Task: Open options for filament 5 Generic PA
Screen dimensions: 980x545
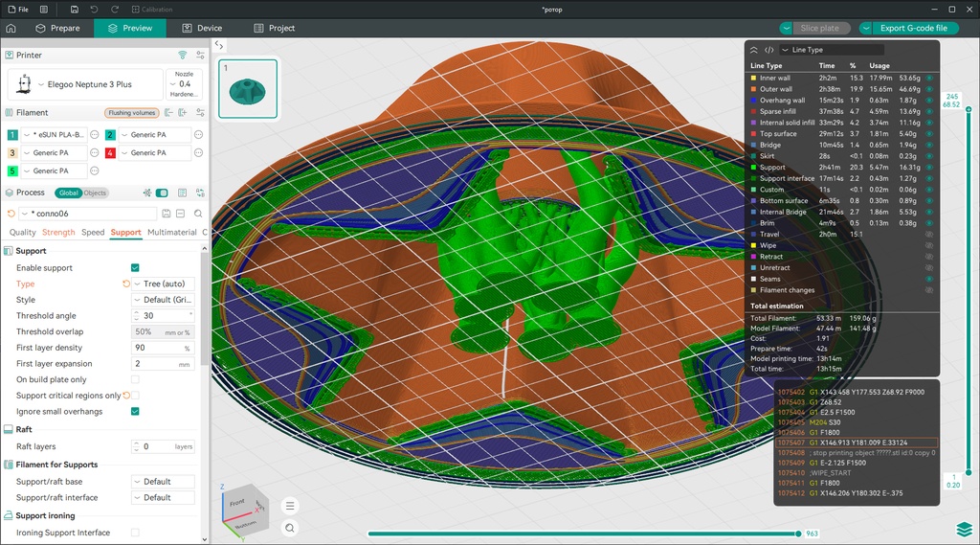Action: [95, 170]
